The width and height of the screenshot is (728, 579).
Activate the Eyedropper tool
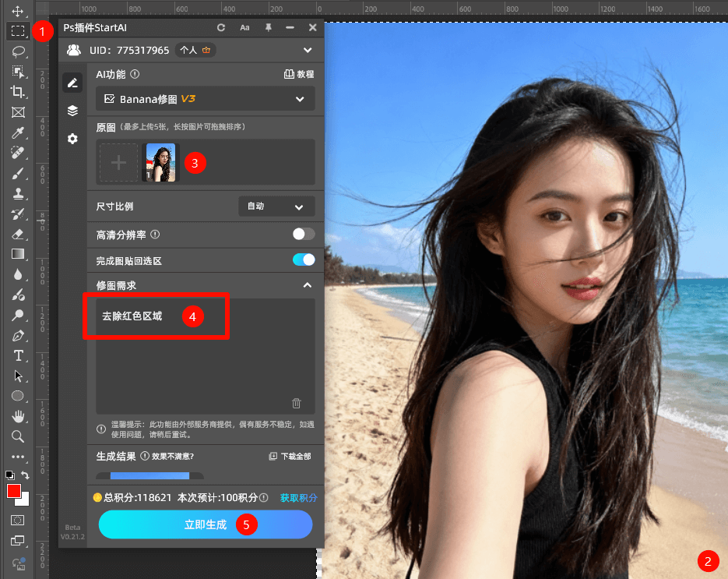pos(17,132)
